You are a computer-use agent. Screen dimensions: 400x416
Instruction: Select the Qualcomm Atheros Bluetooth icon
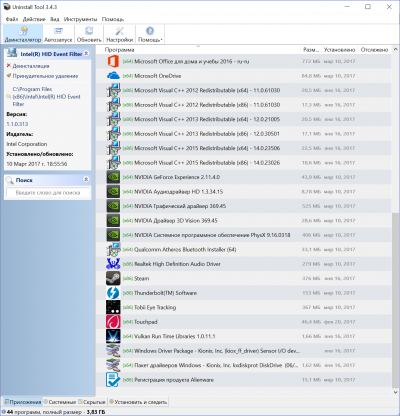[x=113, y=249]
